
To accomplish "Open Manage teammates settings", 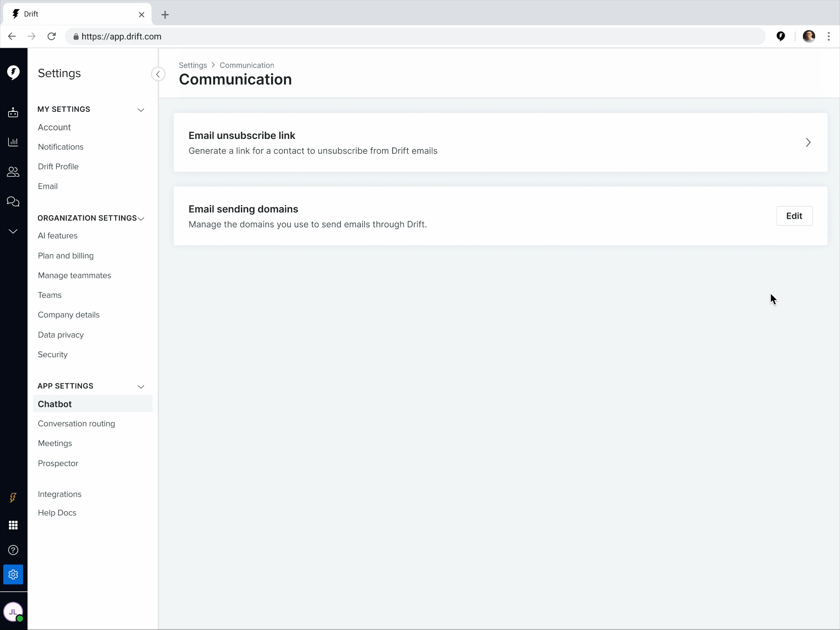I will click(74, 275).
